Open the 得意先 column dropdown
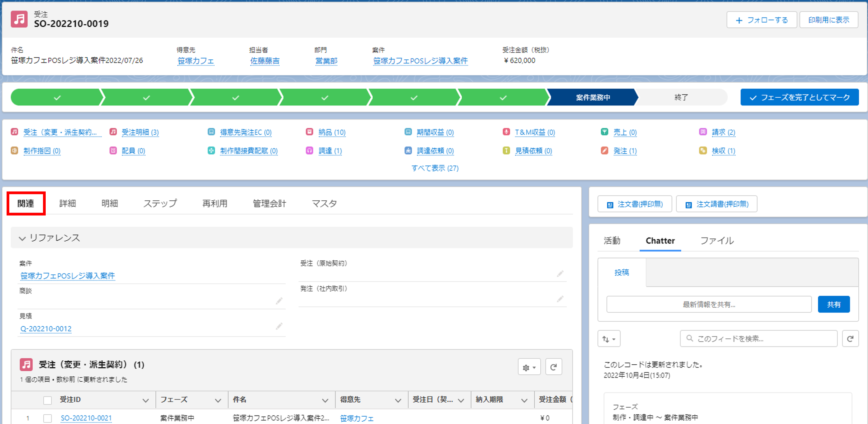The image size is (868, 424). coord(398,400)
